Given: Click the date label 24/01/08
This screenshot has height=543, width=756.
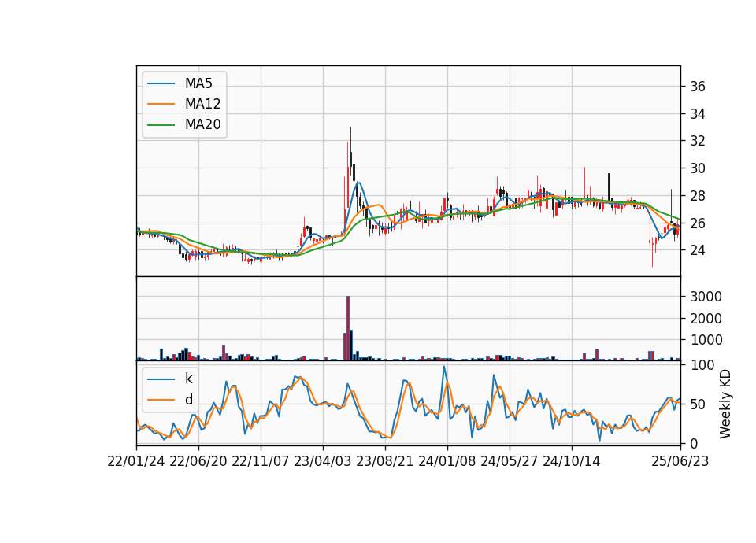Looking at the screenshot, I should tap(447, 462).
